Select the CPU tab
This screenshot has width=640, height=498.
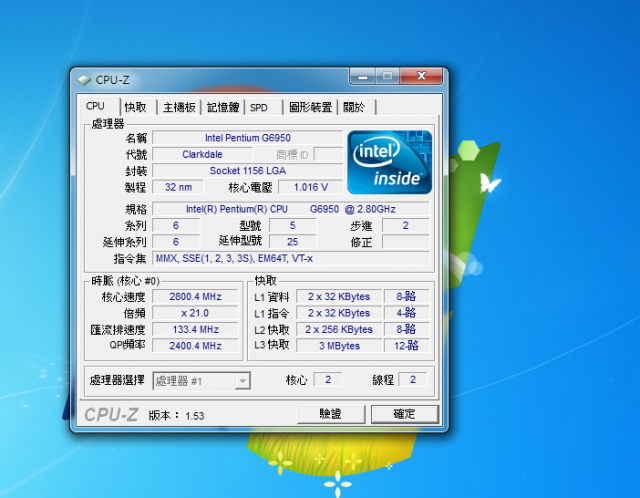point(95,106)
